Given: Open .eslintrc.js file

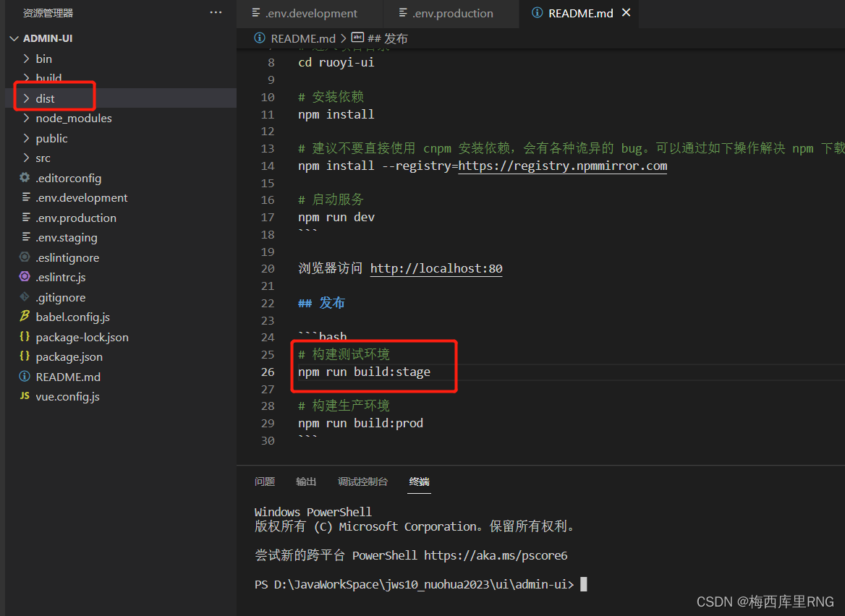Looking at the screenshot, I should (60, 278).
